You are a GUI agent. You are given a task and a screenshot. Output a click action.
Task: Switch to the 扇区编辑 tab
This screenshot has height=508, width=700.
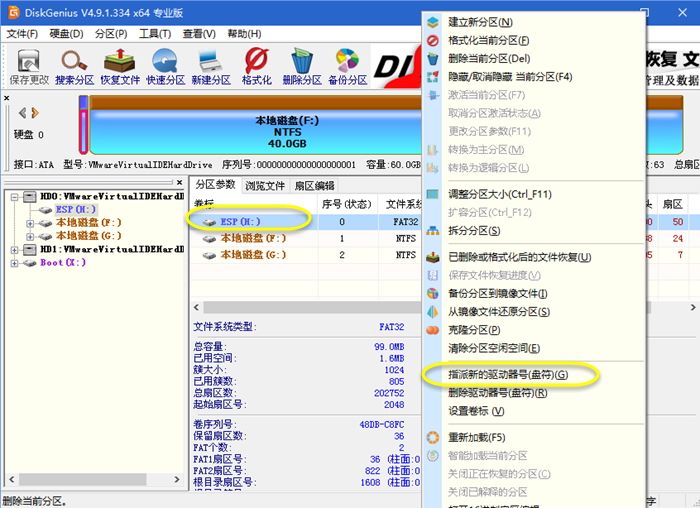coord(314,186)
